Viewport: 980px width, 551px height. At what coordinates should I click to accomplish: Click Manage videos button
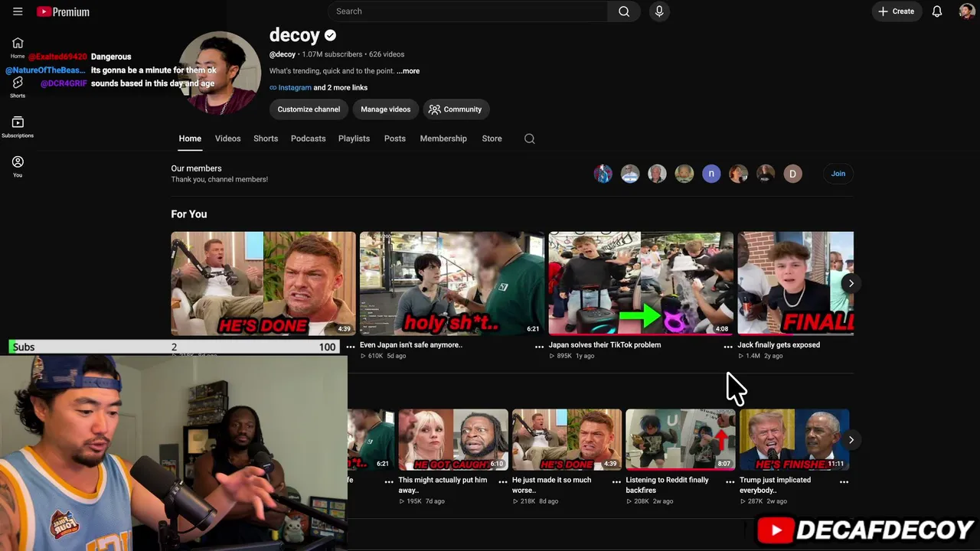(386, 109)
